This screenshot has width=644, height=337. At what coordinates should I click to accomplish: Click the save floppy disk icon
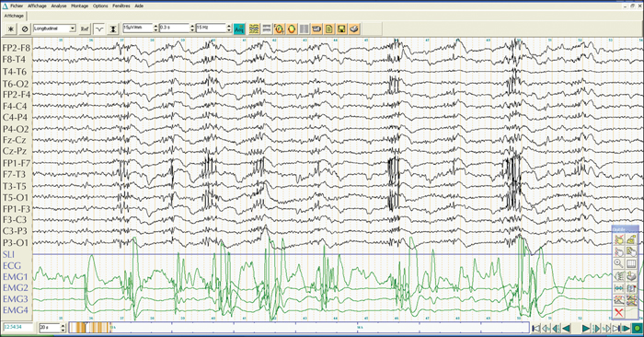pyautogui.click(x=341, y=29)
